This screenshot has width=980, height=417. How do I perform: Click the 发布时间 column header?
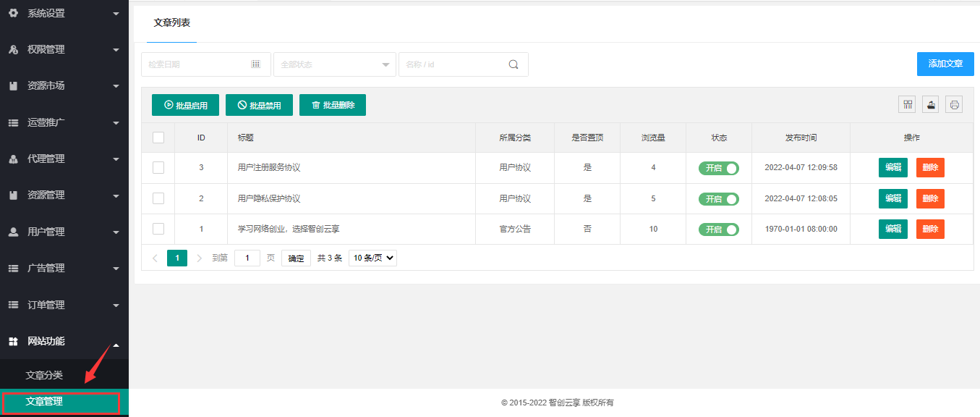pos(801,138)
